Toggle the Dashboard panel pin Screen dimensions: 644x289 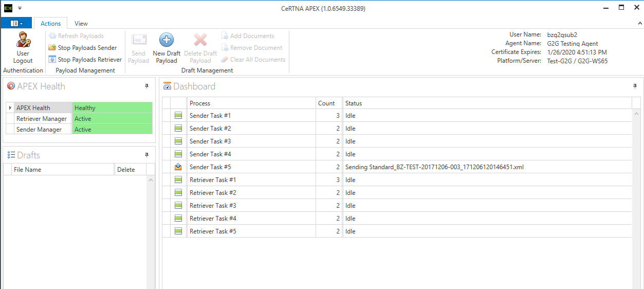click(635, 86)
